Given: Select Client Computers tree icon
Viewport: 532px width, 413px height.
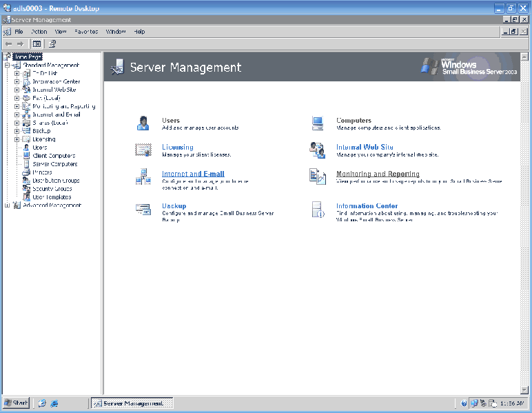Looking at the screenshot, I should tap(26, 156).
